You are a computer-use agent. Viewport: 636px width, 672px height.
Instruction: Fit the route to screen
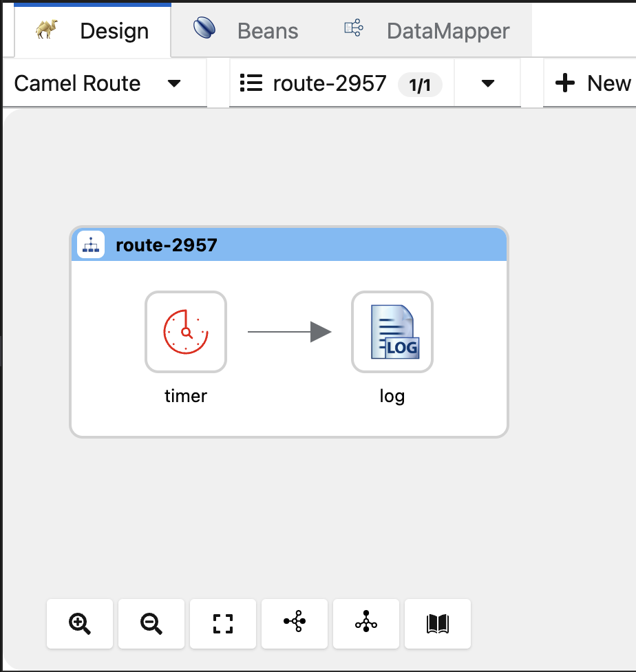(223, 624)
